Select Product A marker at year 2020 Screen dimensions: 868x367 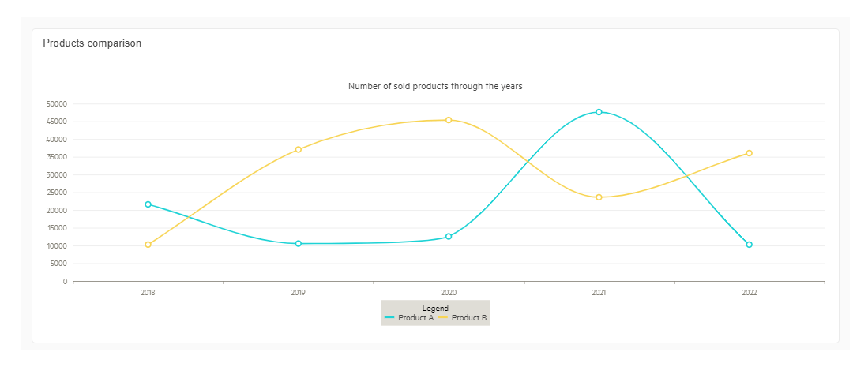click(449, 237)
